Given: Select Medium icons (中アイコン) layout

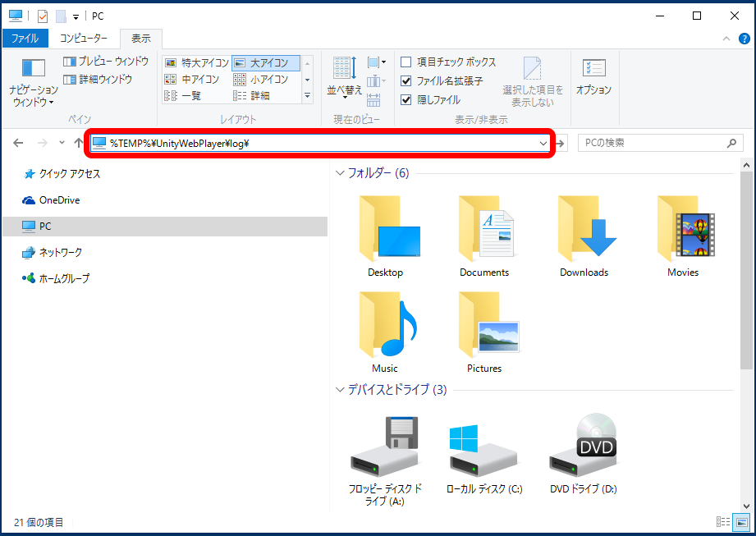Looking at the screenshot, I should click(x=192, y=79).
